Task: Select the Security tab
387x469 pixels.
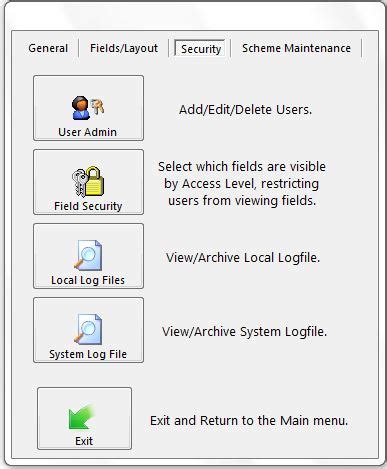Action: coord(201,49)
